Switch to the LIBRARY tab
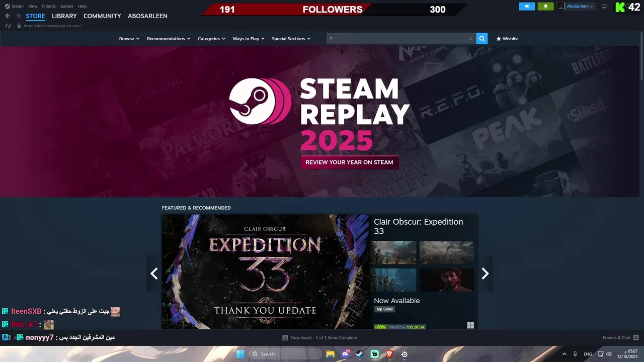The height and width of the screenshot is (362, 644). pos(64,16)
